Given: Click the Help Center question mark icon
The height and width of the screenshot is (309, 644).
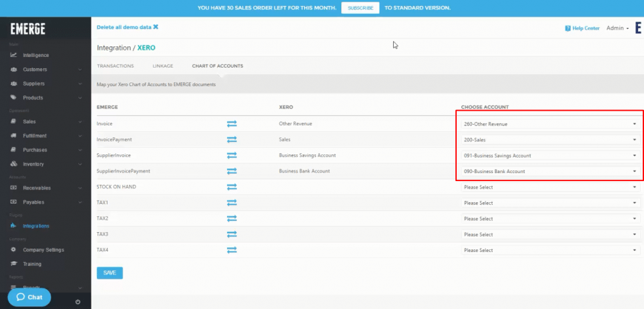Looking at the screenshot, I should tap(568, 29).
